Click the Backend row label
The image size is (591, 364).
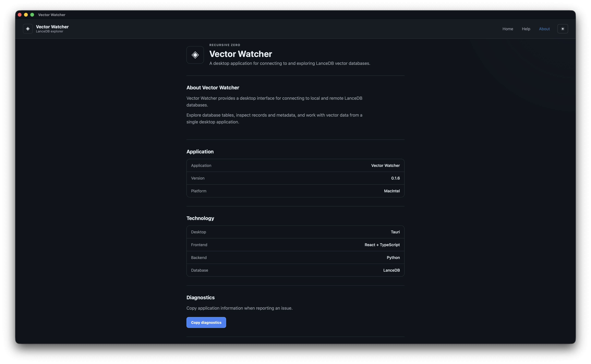199,258
